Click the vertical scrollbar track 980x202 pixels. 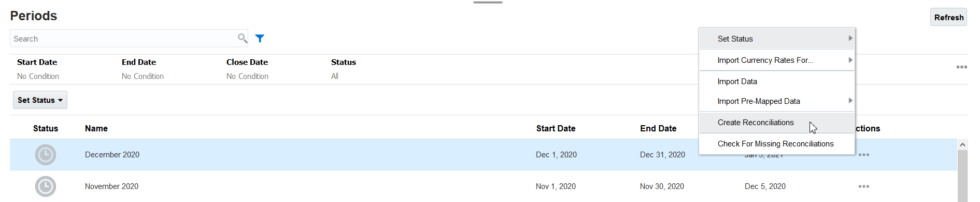coord(962,176)
